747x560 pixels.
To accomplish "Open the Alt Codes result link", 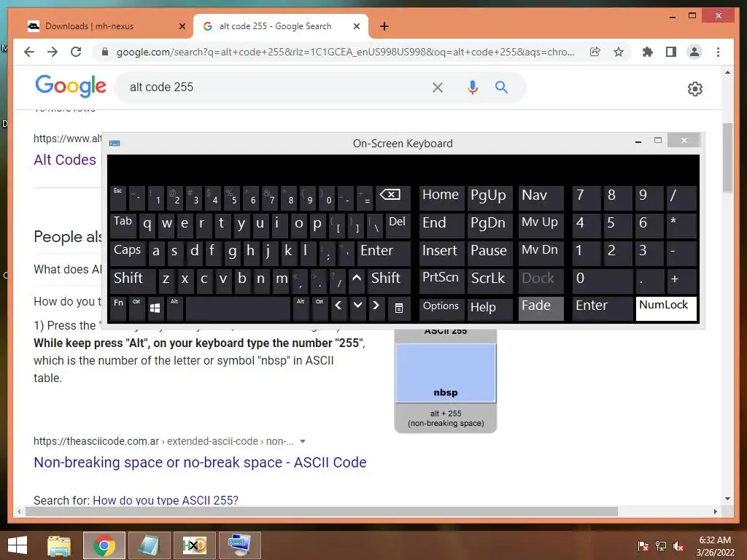I will click(65, 160).
